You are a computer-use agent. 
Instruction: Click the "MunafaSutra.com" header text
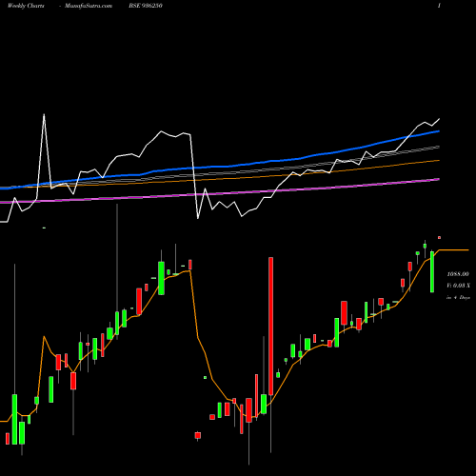(x=89, y=6)
